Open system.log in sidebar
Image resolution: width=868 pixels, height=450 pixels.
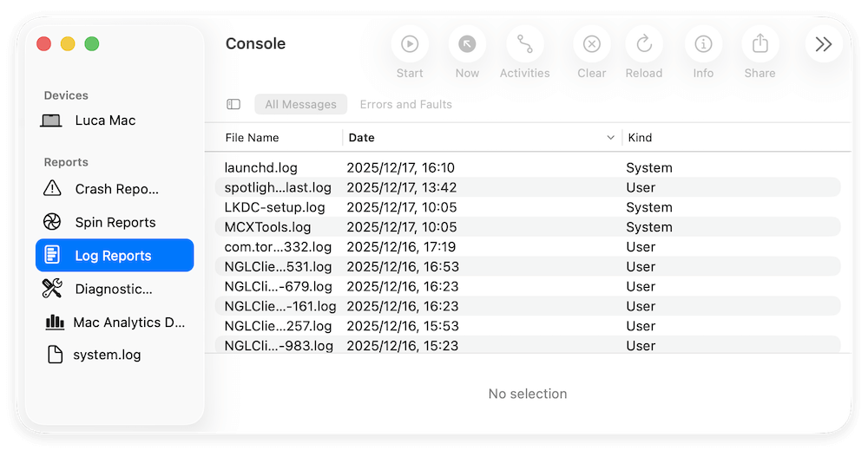(x=115, y=355)
